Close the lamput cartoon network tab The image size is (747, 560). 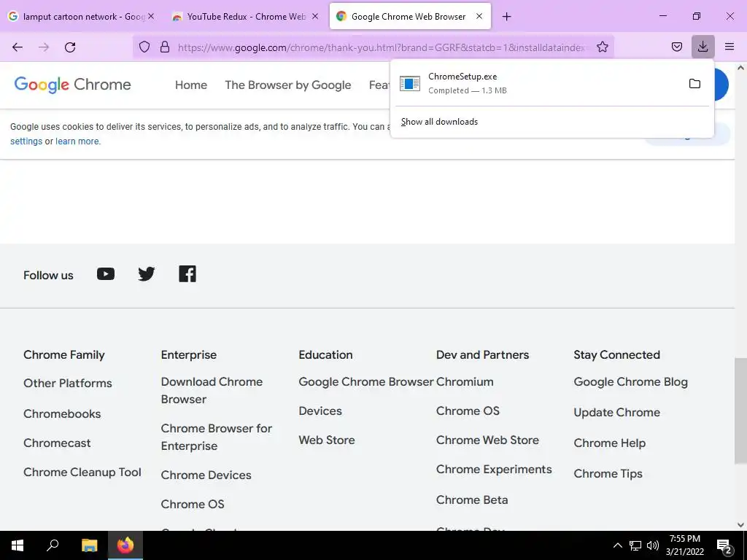151,16
